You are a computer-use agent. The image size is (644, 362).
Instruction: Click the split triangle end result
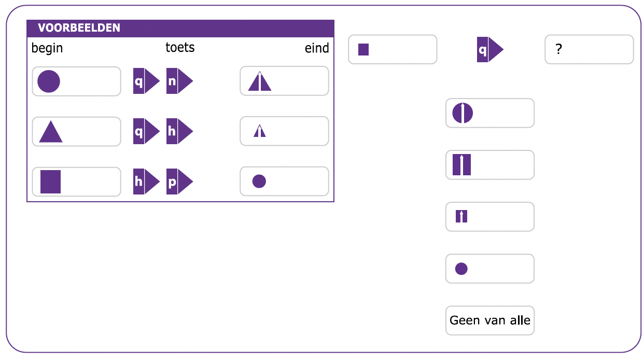tap(284, 81)
